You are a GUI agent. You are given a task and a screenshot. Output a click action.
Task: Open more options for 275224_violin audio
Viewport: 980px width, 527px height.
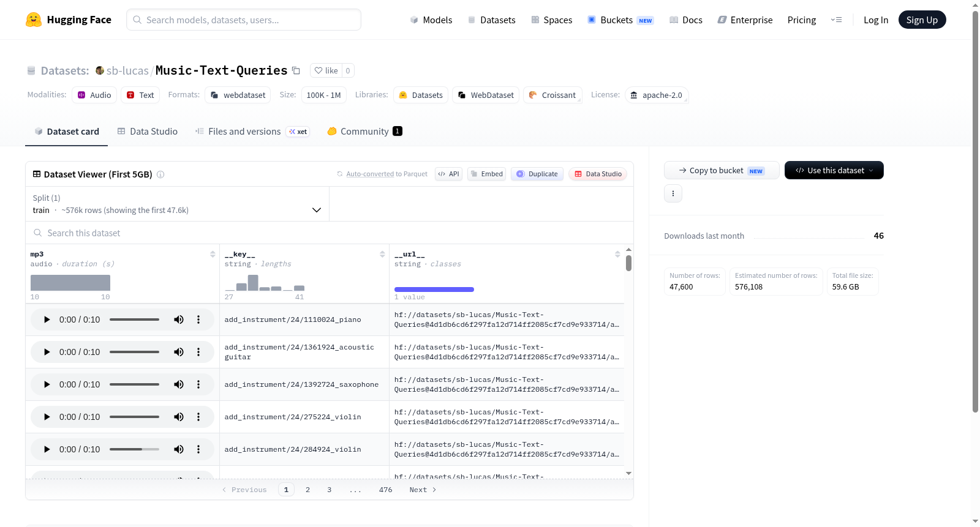tap(198, 417)
